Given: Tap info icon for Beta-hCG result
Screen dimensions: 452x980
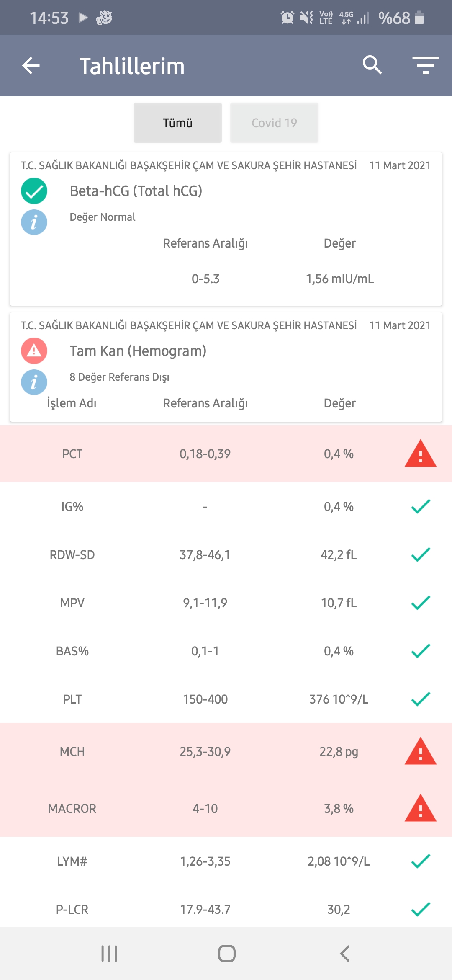Looking at the screenshot, I should (x=34, y=222).
